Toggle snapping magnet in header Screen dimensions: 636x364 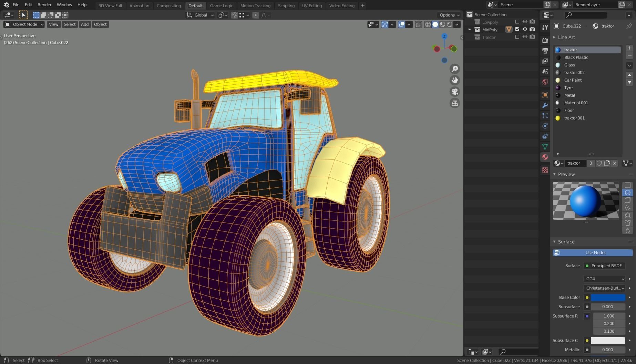[x=234, y=15]
